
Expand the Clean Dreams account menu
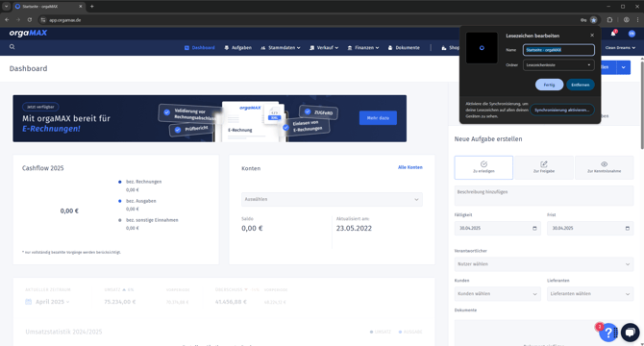pos(620,48)
